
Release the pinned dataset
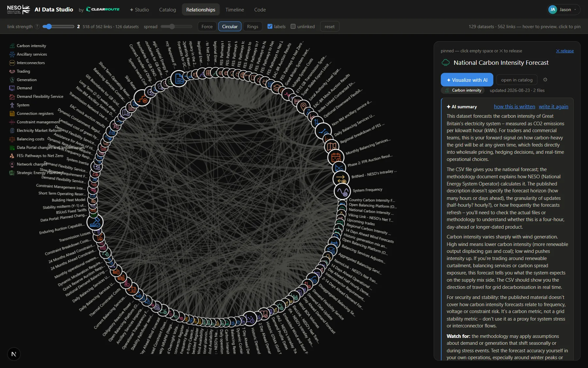pyautogui.click(x=565, y=51)
